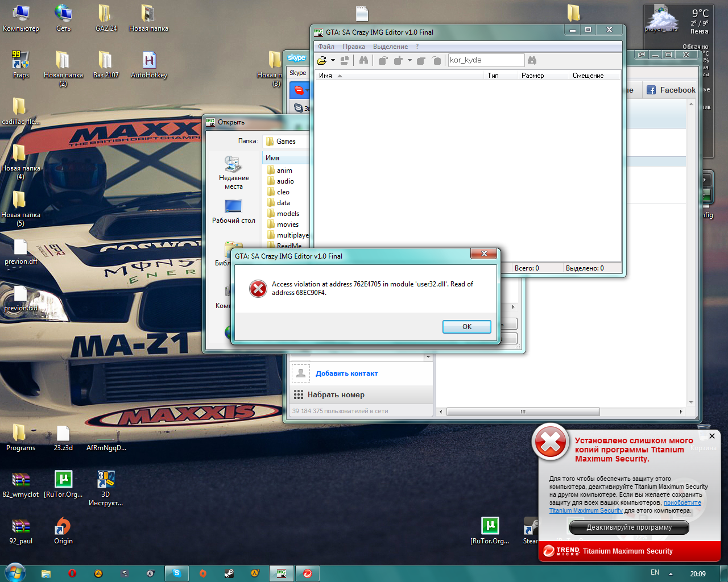The width and height of the screenshot is (728, 582).
Task: Open the Facebook tab in the Skype window
Action: coord(671,90)
